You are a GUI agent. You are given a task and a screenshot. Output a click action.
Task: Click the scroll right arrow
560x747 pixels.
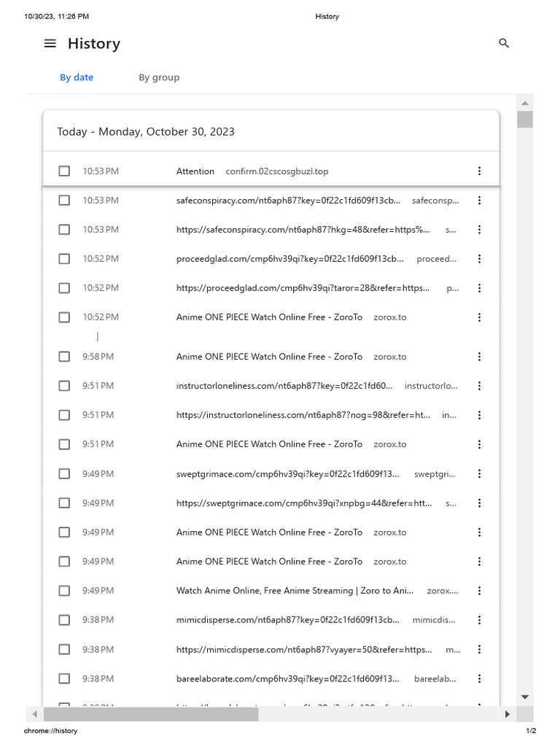click(x=507, y=714)
